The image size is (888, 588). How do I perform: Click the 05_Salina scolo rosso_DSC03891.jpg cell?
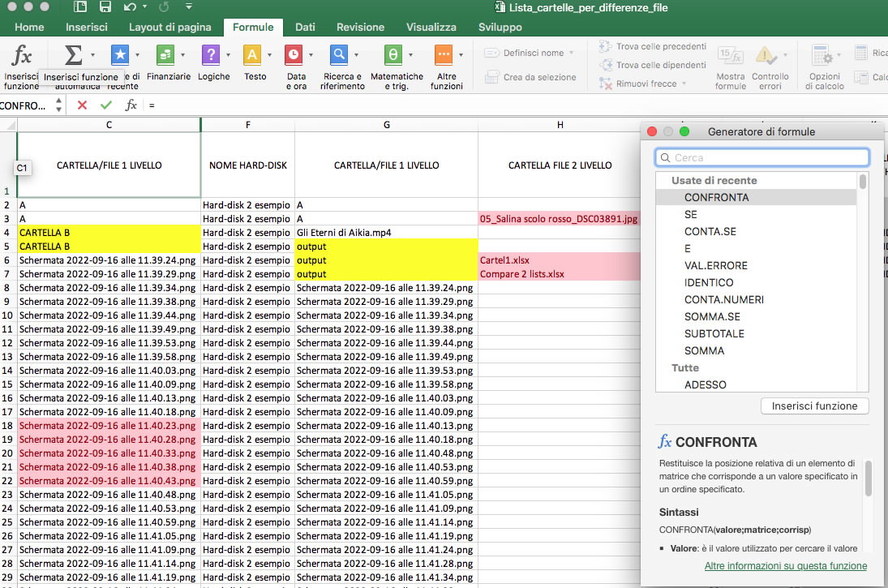coord(560,219)
